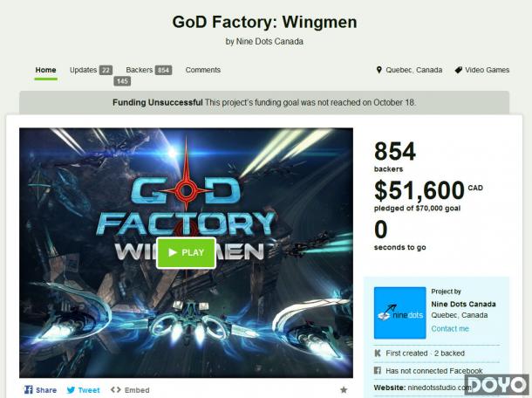Open the Comments tab
Screen dimensions: 532x398
[x=203, y=70]
